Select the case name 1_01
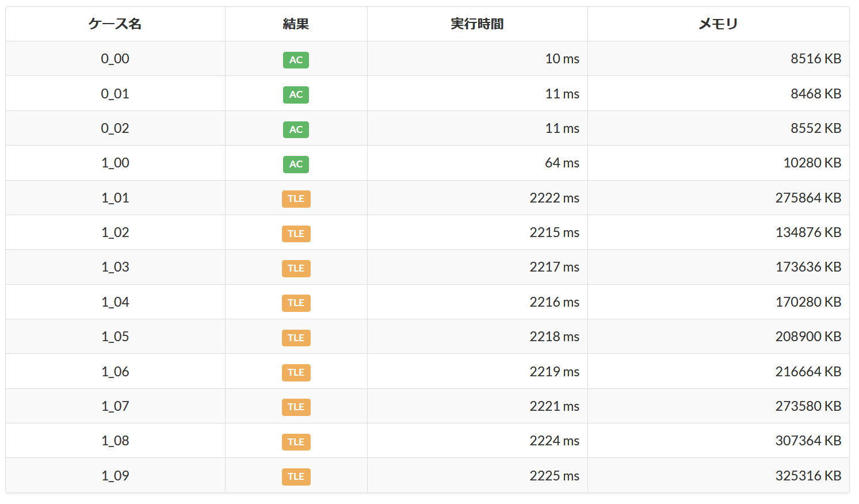Viewport: 859px width, 504px height. pos(115,198)
